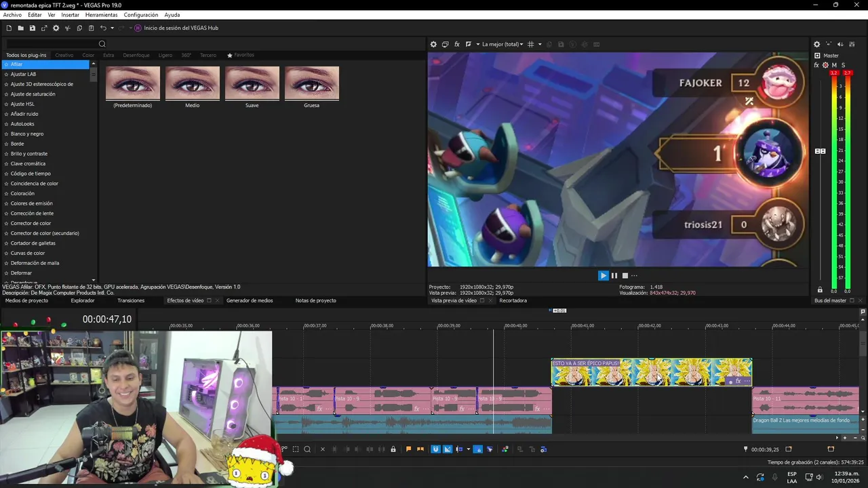Show Favoritos plug-ins with star tab
This screenshot has width=868, height=488.
click(241, 55)
